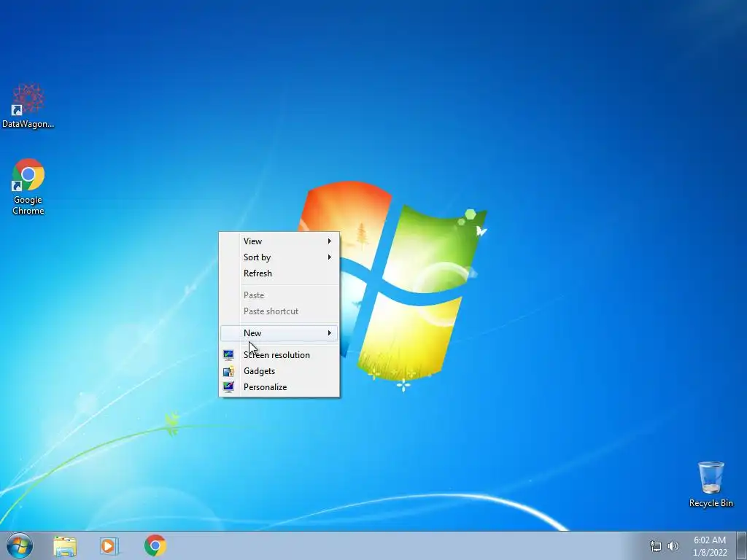747x560 pixels.
Task: Open the network status tray icon
Action: point(656,547)
